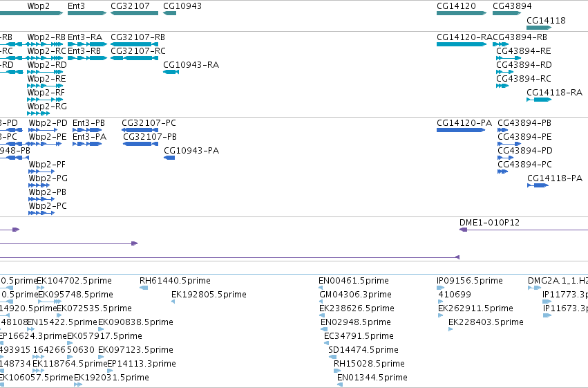Screen dimensions: 588x388
Task: Select protein feature Ent3-PA
Action: click(x=87, y=144)
